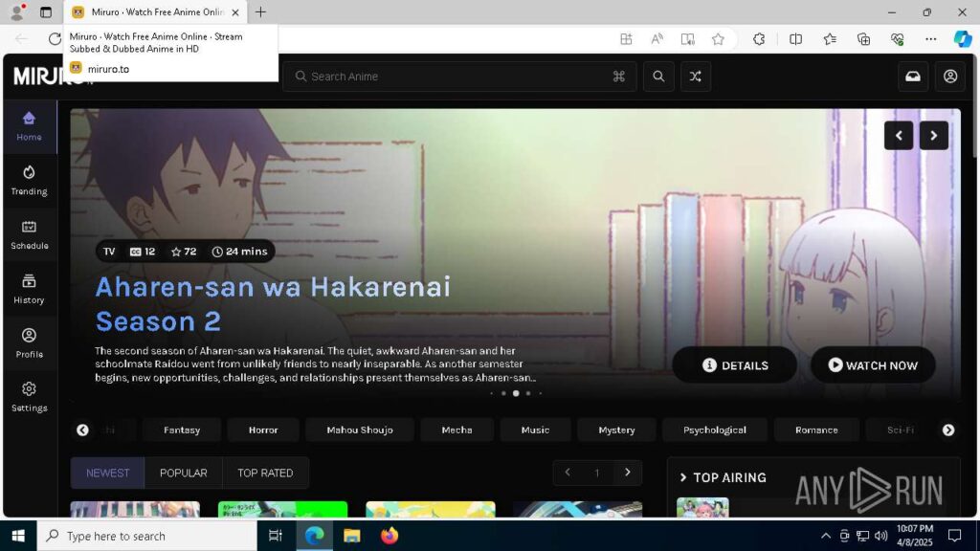This screenshot has height=551, width=980.
Task: Open Details for Aharen-san wa Hakarenai
Action: click(x=735, y=365)
